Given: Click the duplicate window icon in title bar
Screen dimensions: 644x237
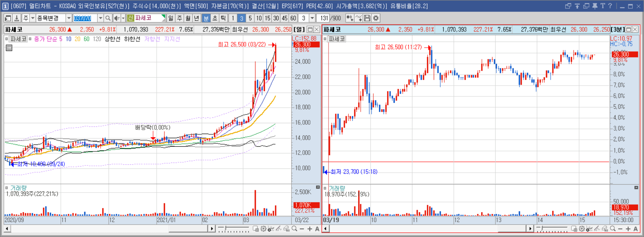Looking at the screenshot, I should click(586, 6).
